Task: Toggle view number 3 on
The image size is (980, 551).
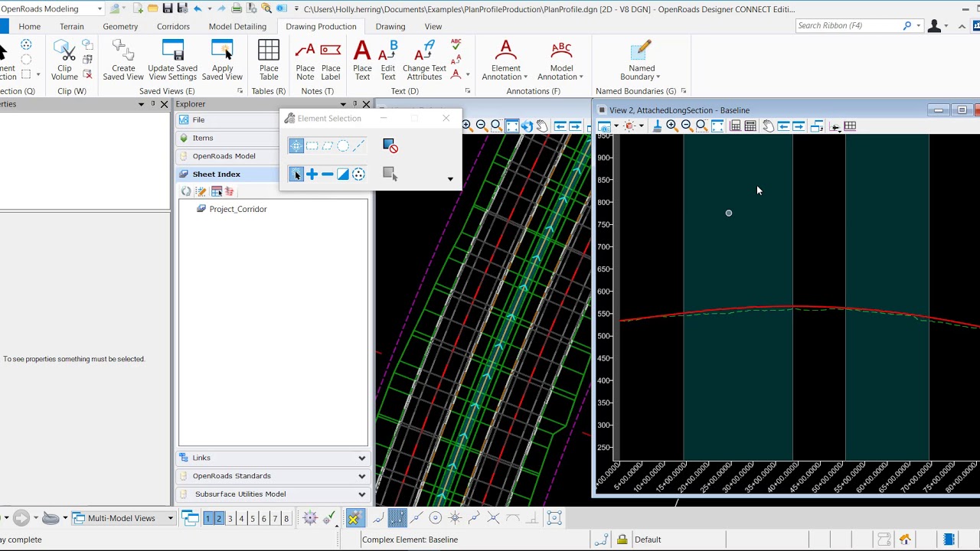Action: (x=230, y=519)
